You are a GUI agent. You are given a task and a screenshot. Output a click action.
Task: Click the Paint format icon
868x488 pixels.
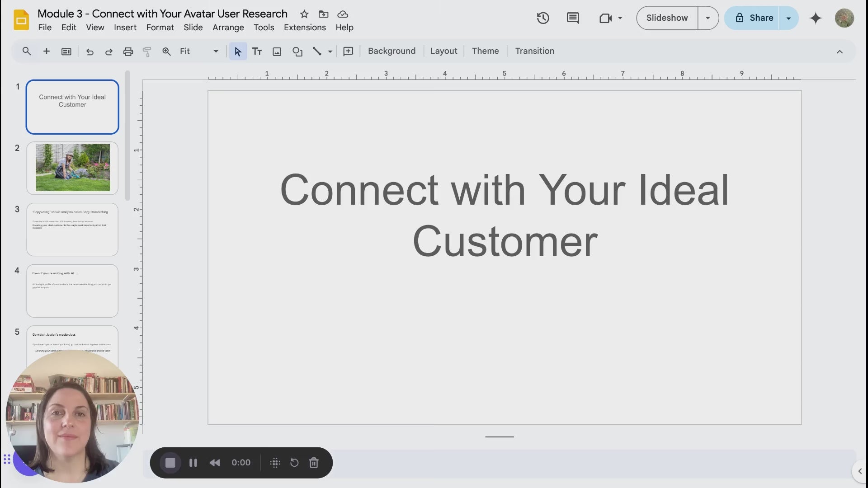(x=147, y=52)
